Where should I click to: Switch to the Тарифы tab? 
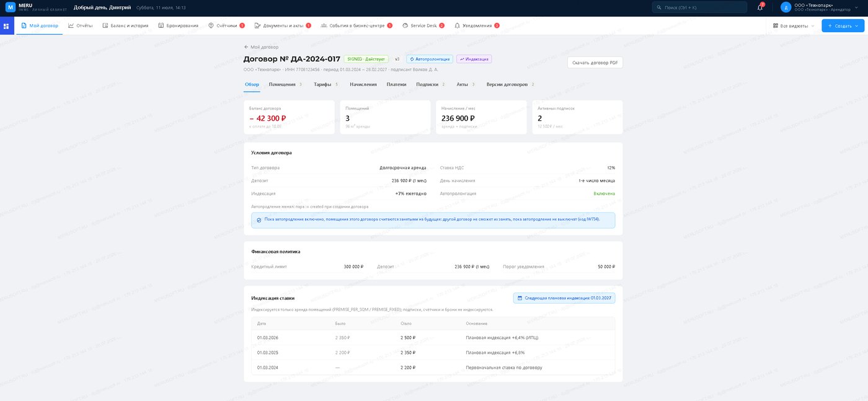(326, 84)
